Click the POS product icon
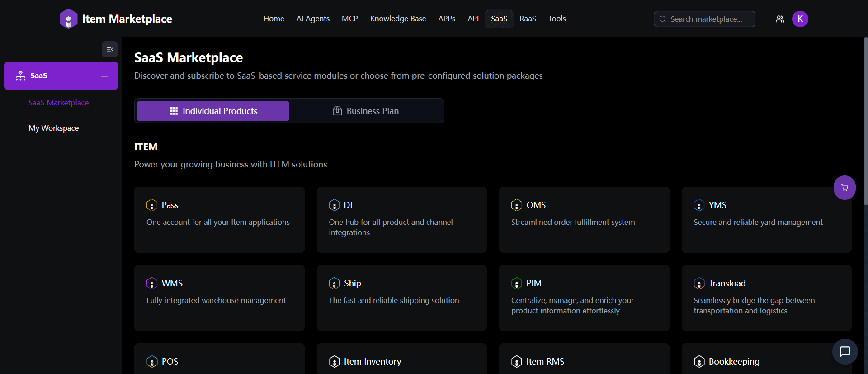The height and width of the screenshot is (374, 868). point(152,362)
